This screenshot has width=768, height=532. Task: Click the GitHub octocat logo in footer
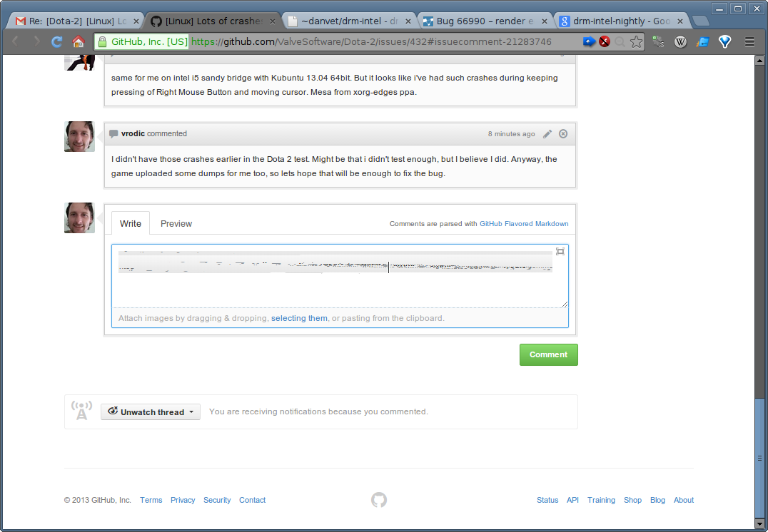[379, 500]
